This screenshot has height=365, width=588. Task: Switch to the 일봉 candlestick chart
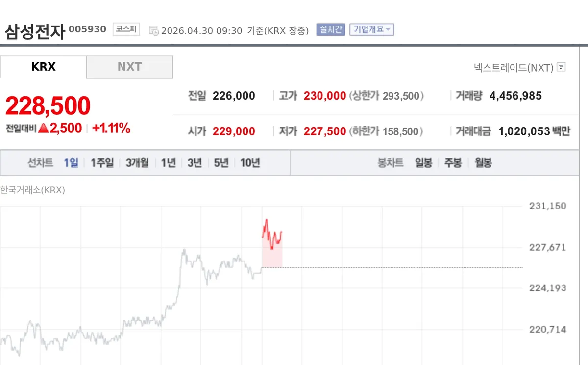pos(423,163)
